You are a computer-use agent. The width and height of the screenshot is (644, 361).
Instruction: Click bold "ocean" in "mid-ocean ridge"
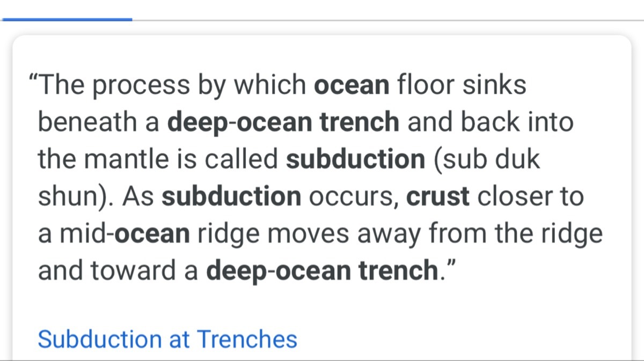[152, 234]
